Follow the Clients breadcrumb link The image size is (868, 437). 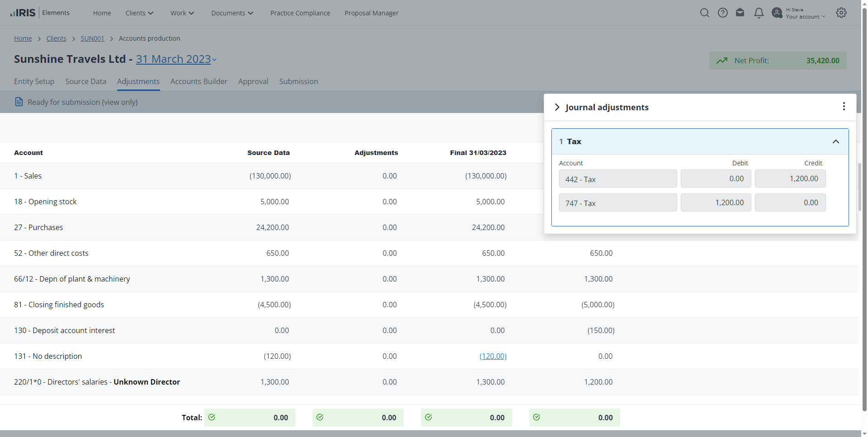[56, 38]
